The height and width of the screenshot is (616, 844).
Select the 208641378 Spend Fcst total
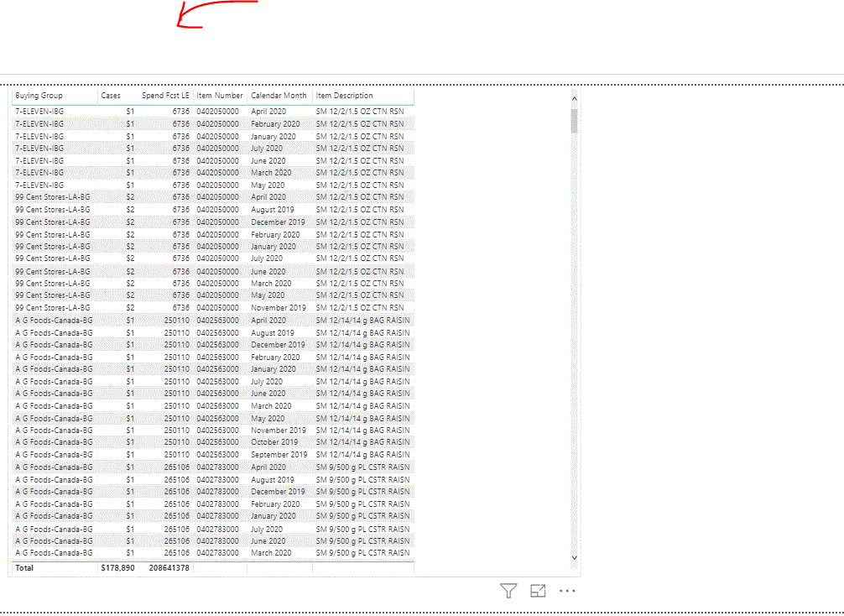coord(169,568)
